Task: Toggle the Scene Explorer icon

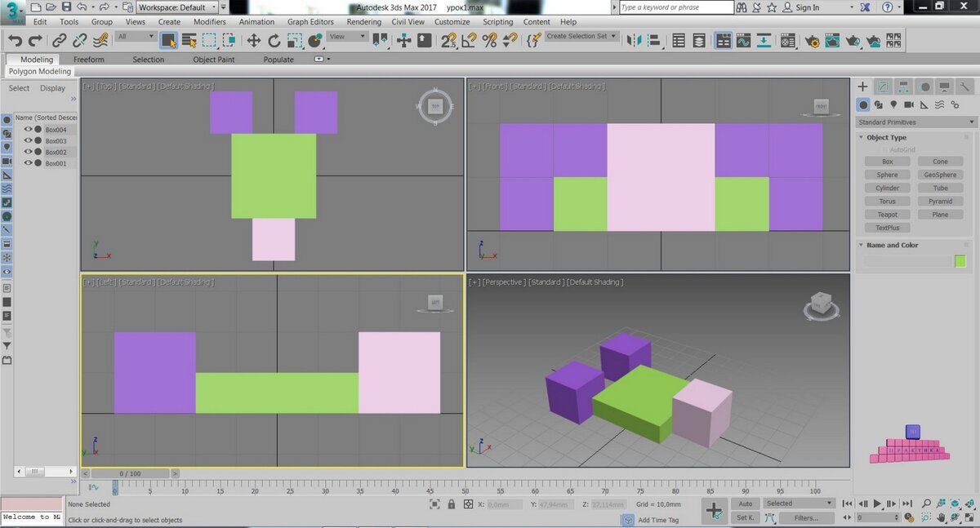Action: 678,40
